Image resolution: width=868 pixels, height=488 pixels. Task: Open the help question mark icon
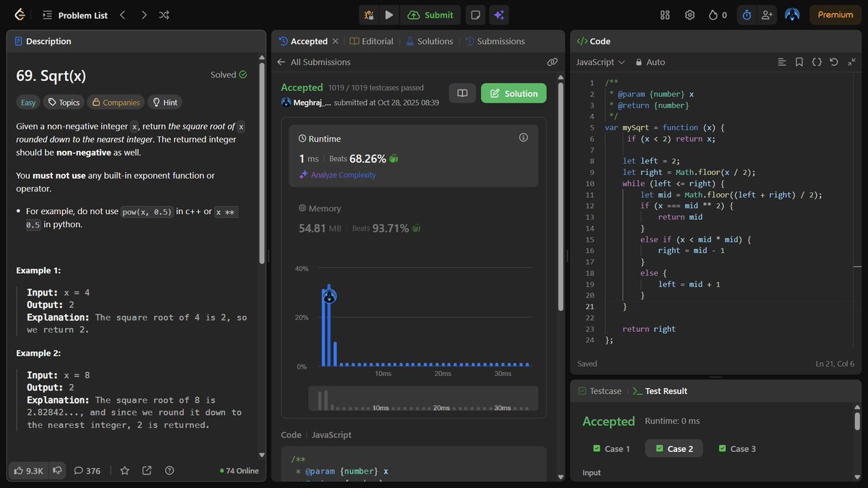pyautogui.click(x=169, y=471)
